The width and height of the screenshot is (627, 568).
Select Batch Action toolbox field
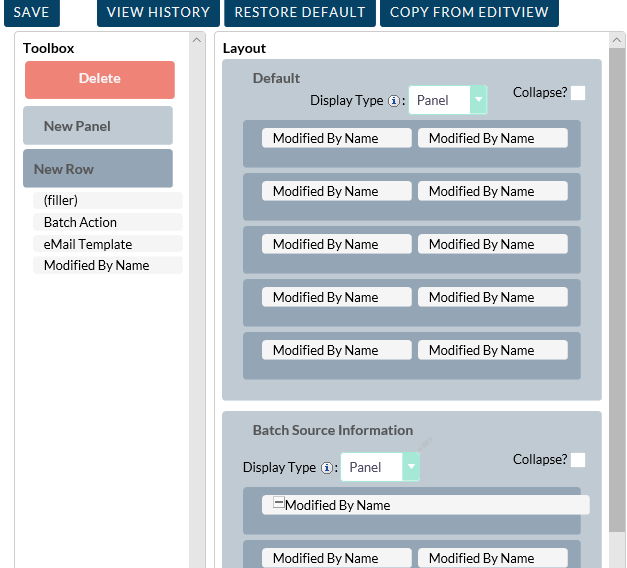tap(108, 222)
